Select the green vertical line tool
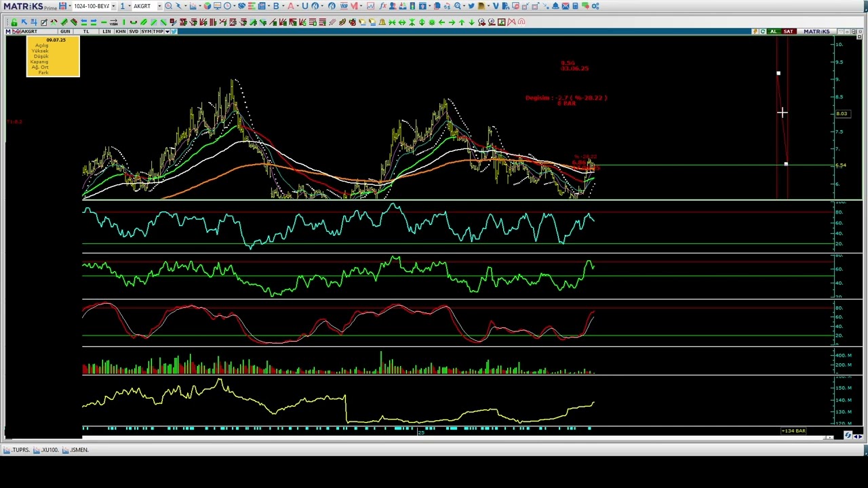868x488 pixels. click(123, 22)
